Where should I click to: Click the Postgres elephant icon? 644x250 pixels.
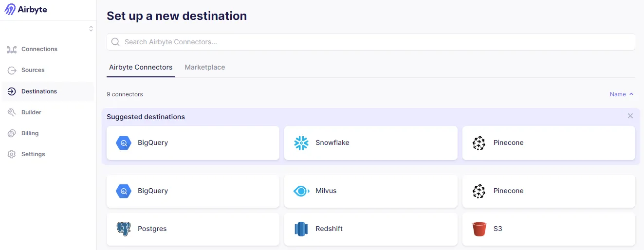(x=124, y=229)
